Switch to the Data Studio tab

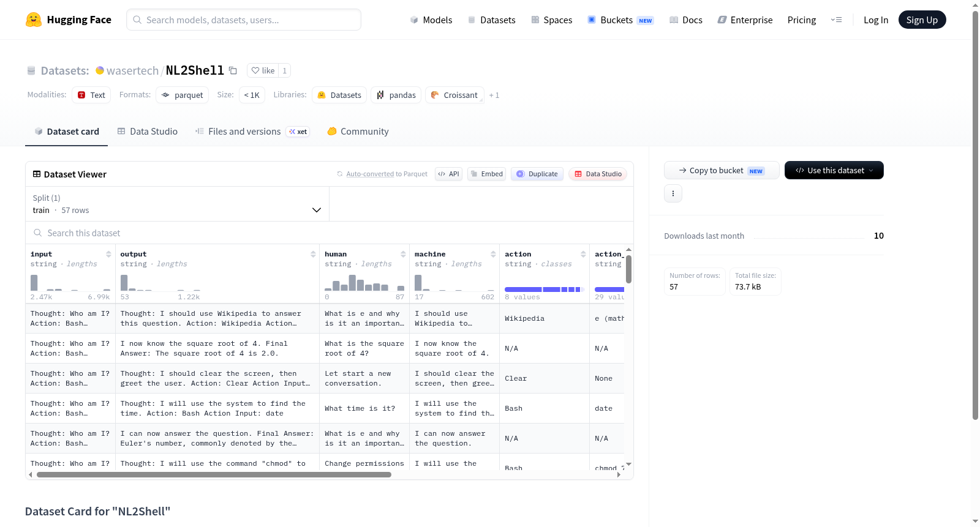point(148,132)
